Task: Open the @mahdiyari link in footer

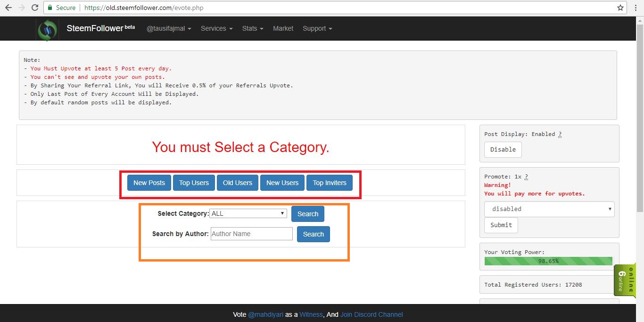Action: [265, 314]
